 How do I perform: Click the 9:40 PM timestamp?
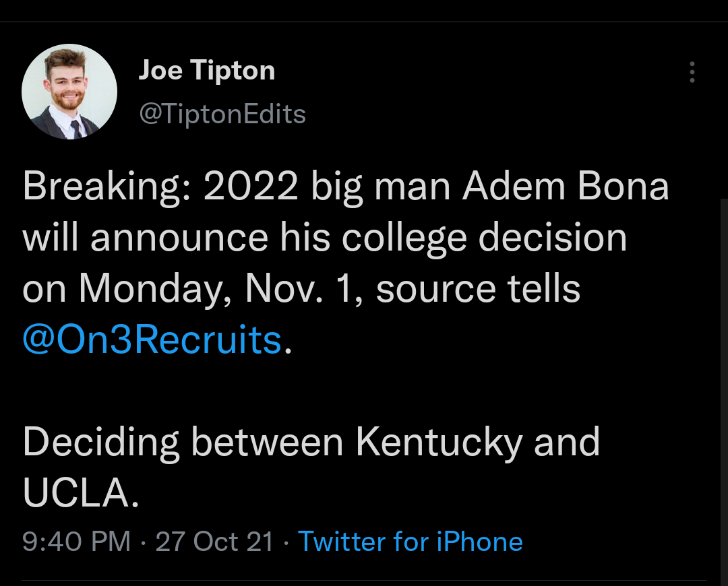(76, 542)
